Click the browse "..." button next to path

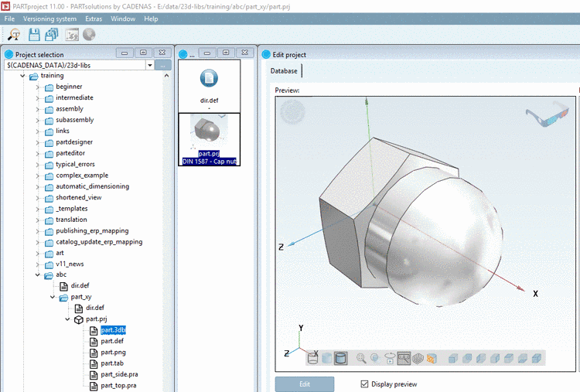pos(163,66)
